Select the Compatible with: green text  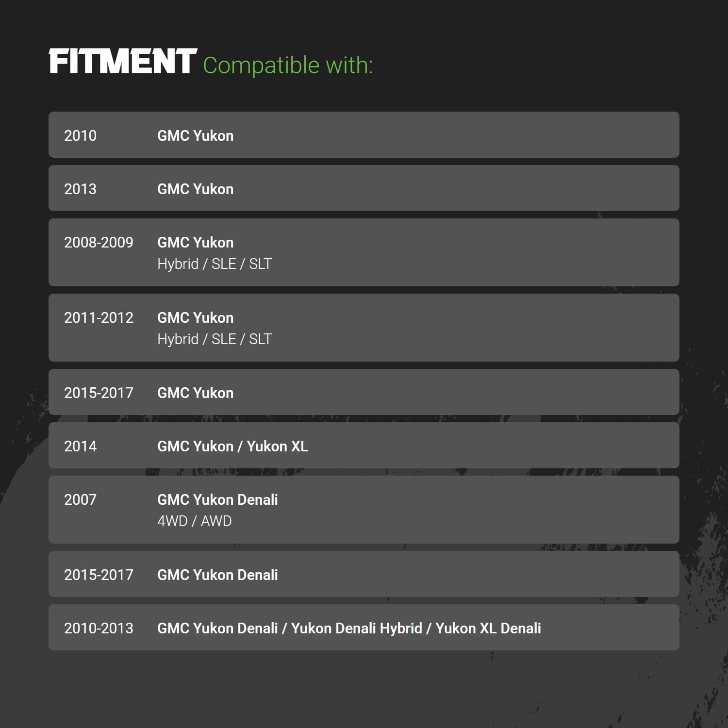(x=288, y=66)
